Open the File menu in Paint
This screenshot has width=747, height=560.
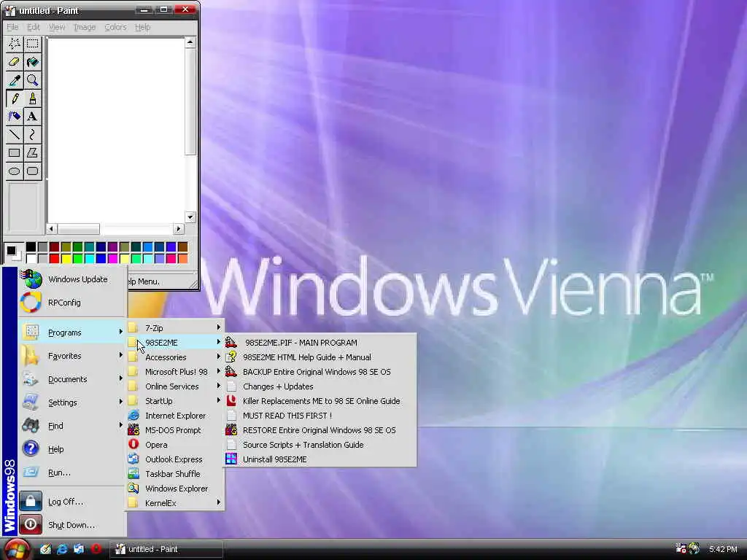click(12, 27)
